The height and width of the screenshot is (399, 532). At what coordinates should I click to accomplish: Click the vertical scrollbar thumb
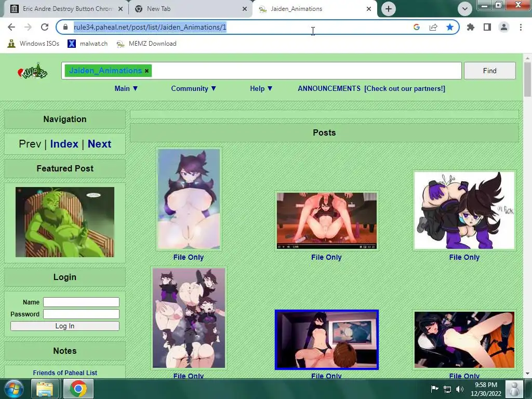click(x=527, y=79)
